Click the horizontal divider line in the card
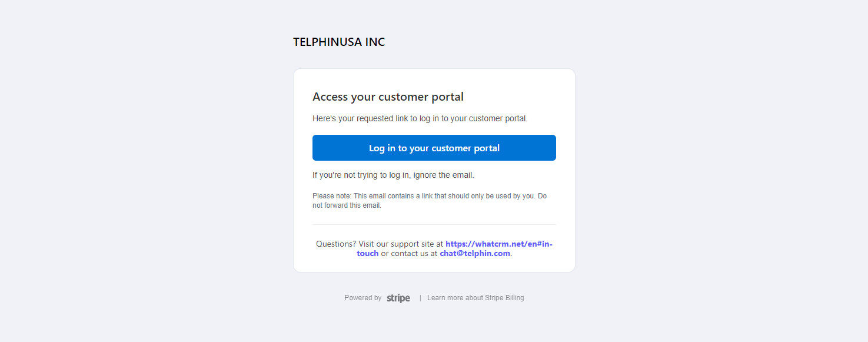Viewport: 868px width, 342px height. pyautogui.click(x=434, y=224)
